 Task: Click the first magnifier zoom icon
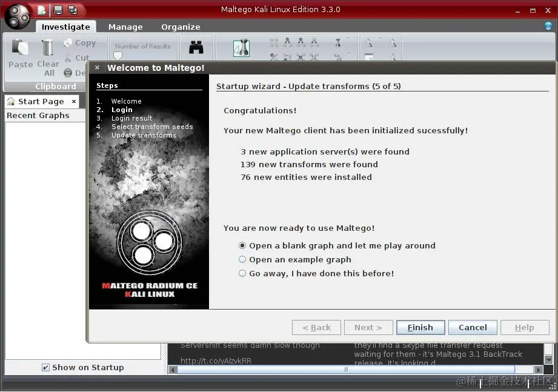[369, 43]
